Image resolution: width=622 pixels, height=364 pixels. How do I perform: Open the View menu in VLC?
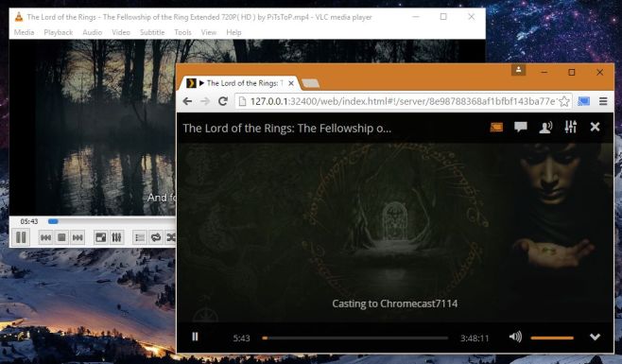coord(209,32)
